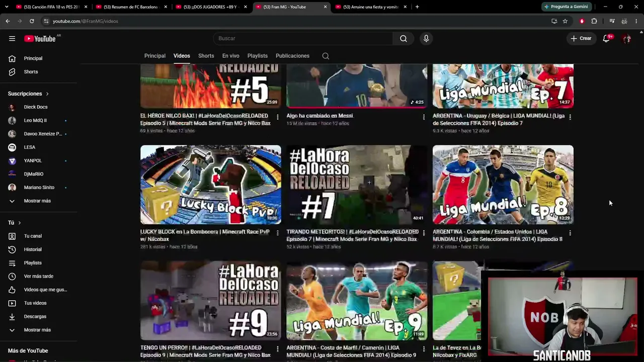Screen dimensions: 644x362
Task: Search within the channel using magnifier icon
Action: tap(326, 56)
